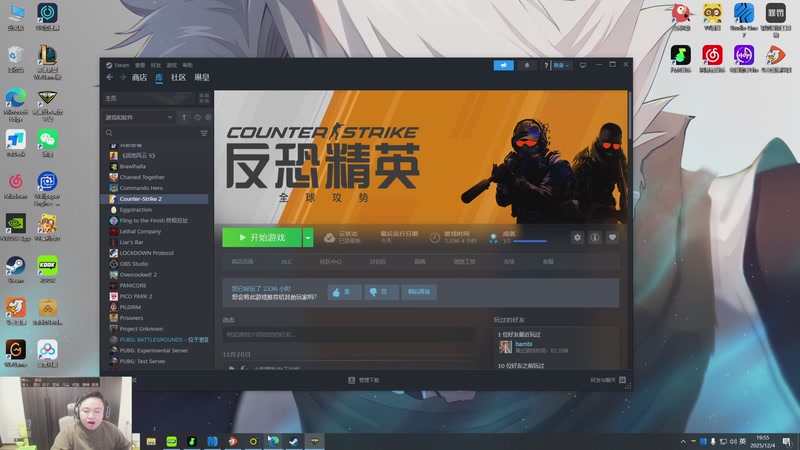Open File Explorer from the taskbar
The width and height of the screenshot is (800, 450).
point(151,441)
